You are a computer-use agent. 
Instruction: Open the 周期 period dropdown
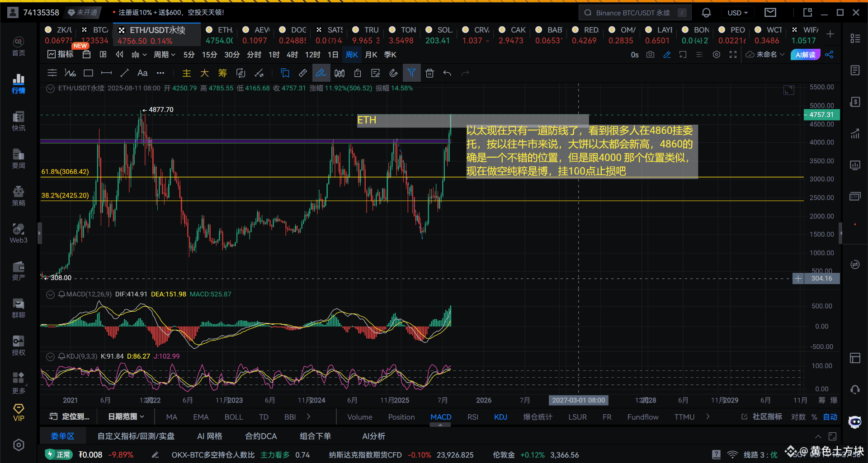[x=164, y=55]
